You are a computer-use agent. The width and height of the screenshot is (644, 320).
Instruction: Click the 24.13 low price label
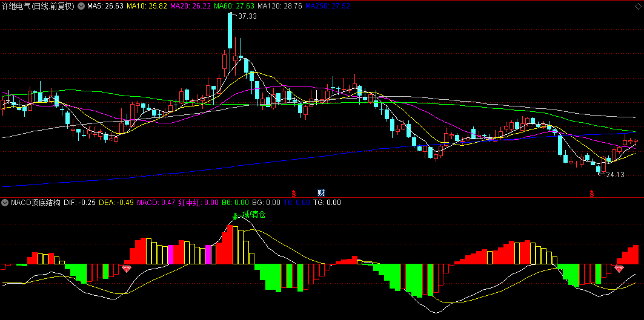click(615, 175)
